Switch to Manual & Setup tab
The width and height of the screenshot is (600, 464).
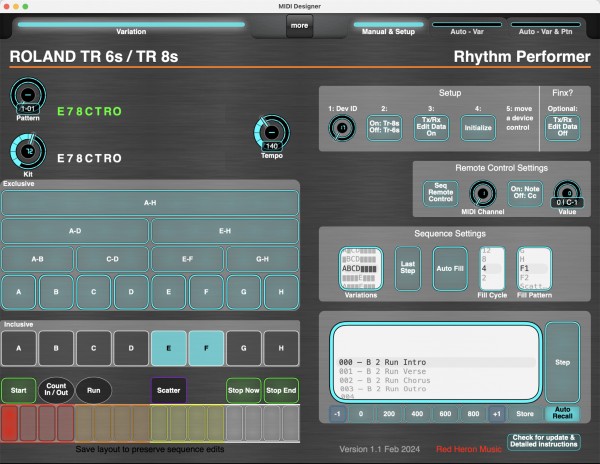click(x=388, y=28)
